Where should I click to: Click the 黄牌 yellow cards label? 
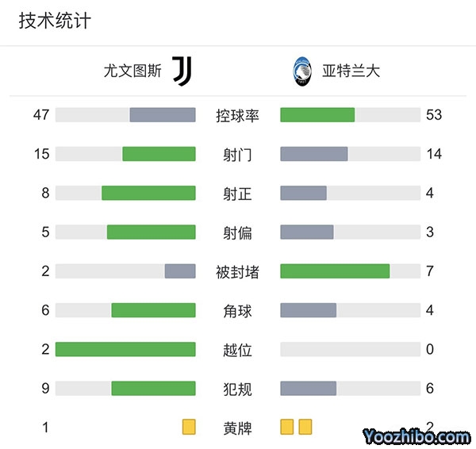click(237, 428)
